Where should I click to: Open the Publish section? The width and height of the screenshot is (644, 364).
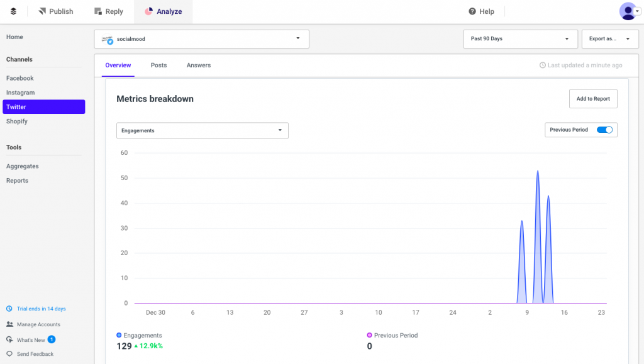point(56,11)
